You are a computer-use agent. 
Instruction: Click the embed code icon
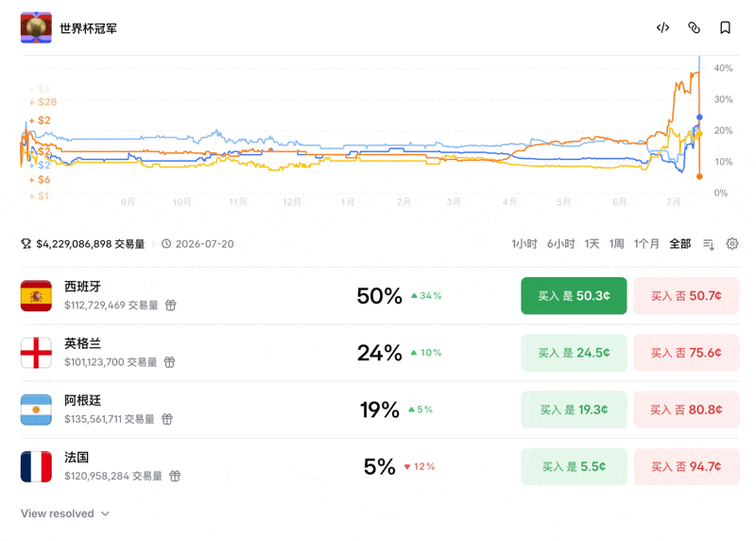663,28
